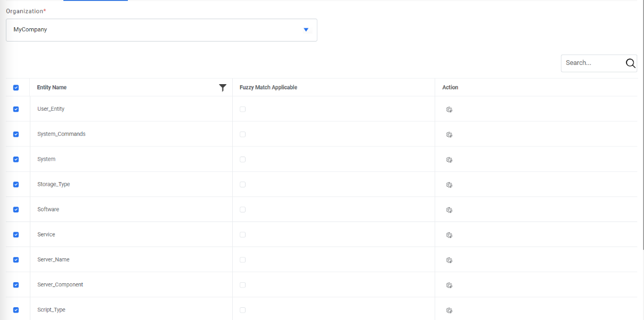
Task: Tick the Fuzzy Match box for User_Entity
Action: tap(243, 109)
